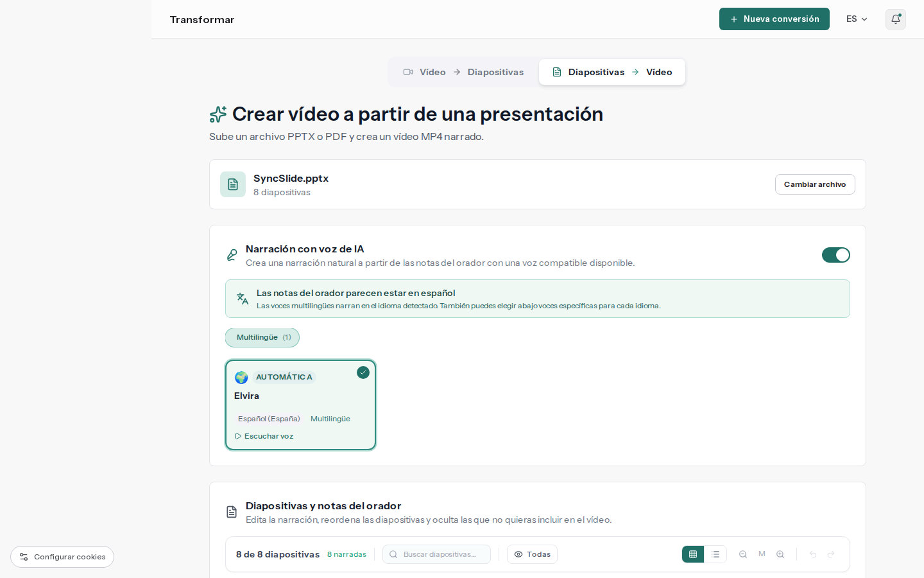The width and height of the screenshot is (924, 578).
Task: Click the Español (España) tag
Action: pos(269,419)
